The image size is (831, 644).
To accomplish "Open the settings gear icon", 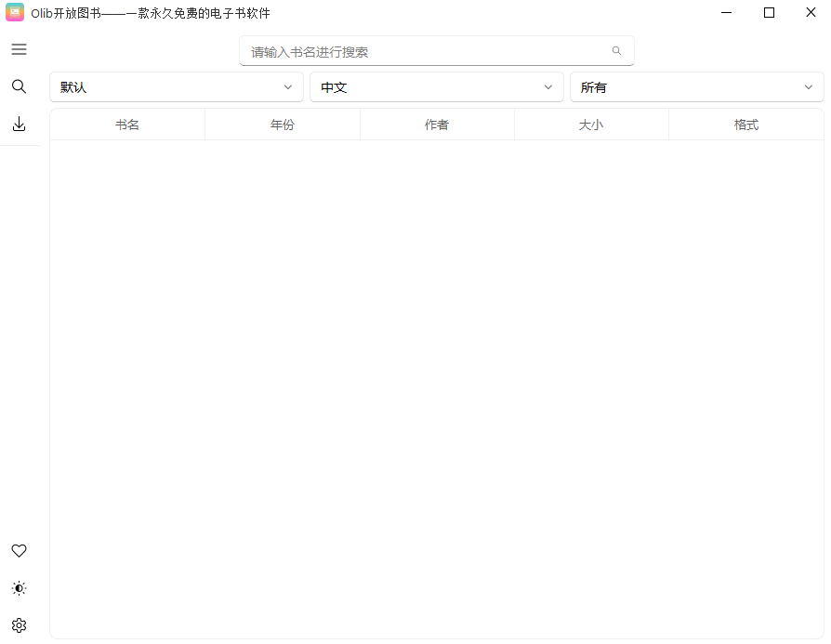I will tap(19, 624).
